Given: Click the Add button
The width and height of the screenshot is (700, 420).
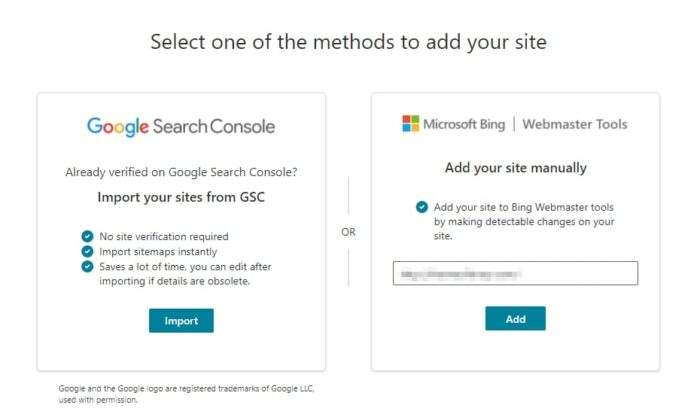Looking at the screenshot, I should (x=515, y=318).
